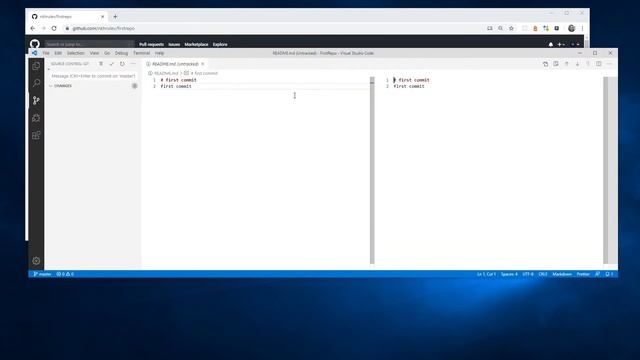Viewport: 640px width, 360px height.
Task: Open a new Chrome tab
Action: click(x=115, y=16)
